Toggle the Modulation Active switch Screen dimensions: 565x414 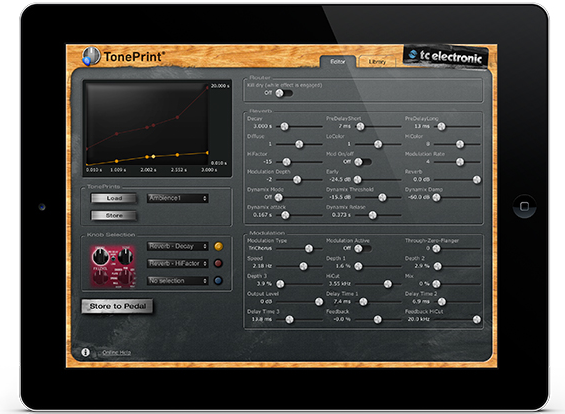click(362, 249)
